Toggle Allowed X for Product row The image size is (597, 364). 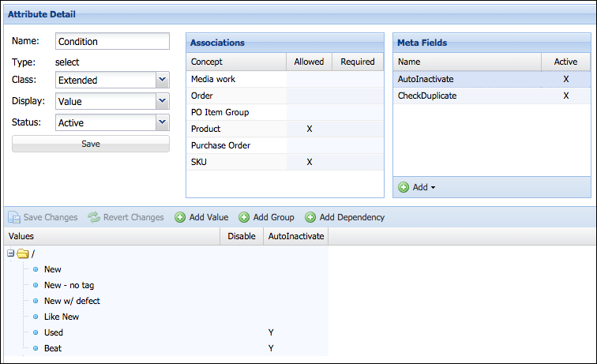[310, 129]
